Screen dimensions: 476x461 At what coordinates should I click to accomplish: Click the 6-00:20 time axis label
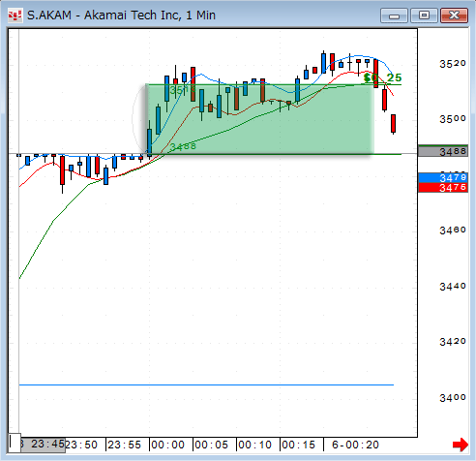pyautogui.click(x=355, y=445)
